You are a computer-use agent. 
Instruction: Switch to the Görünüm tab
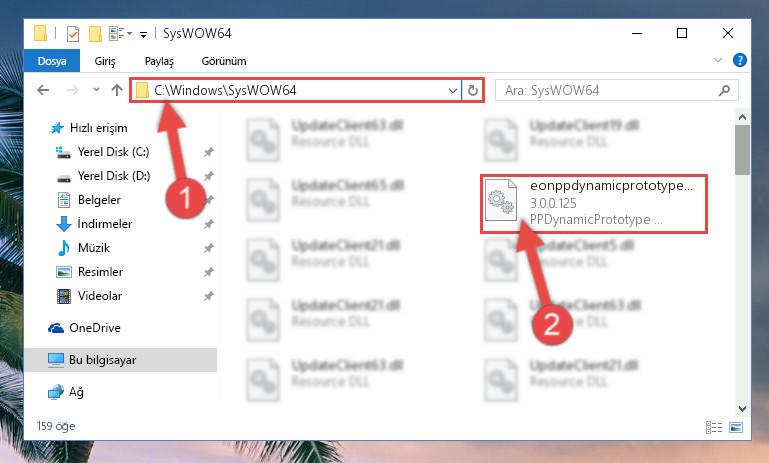click(224, 61)
